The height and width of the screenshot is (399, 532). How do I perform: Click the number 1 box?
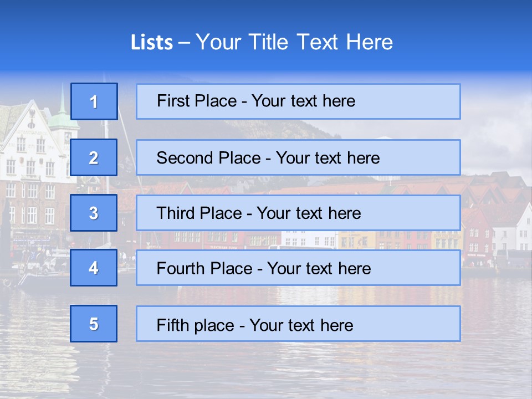point(94,101)
